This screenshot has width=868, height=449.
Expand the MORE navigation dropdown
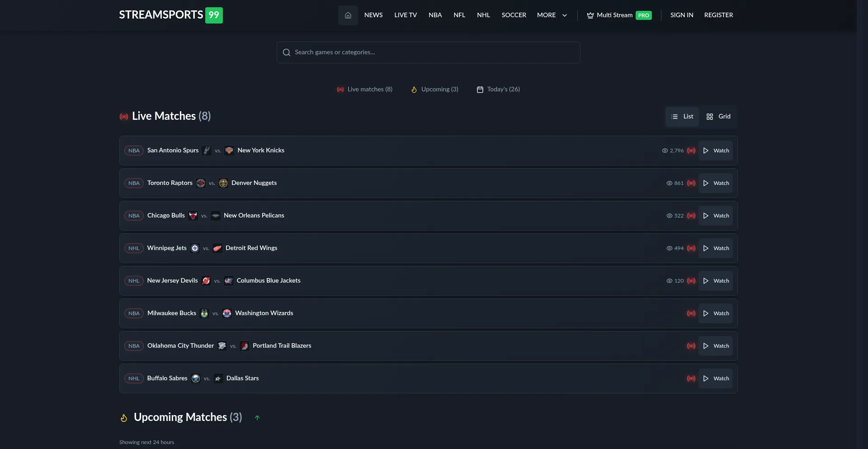tap(552, 15)
